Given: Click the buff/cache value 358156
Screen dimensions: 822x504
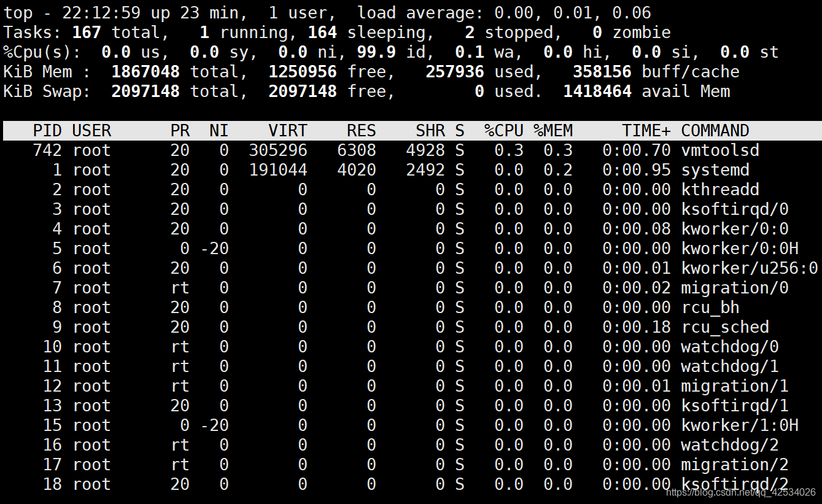Looking at the screenshot, I should pyautogui.click(x=602, y=72).
